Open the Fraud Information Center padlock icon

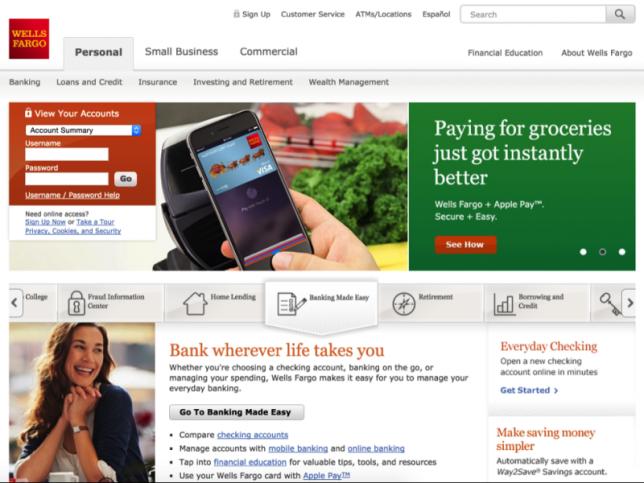point(76,303)
